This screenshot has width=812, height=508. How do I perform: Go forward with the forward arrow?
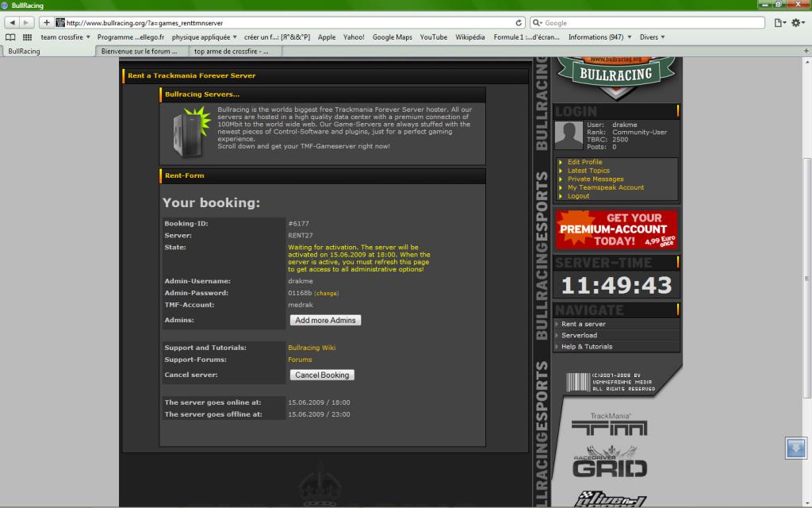(x=26, y=23)
